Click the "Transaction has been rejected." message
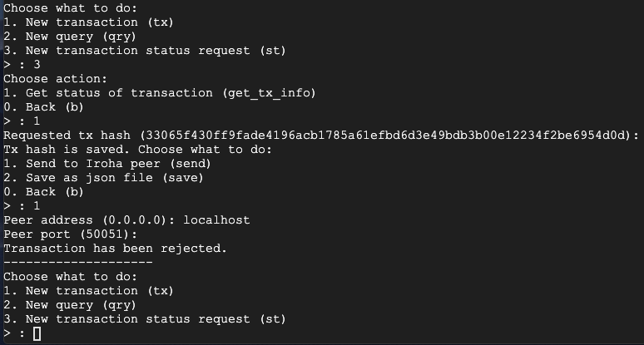 click(115, 248)
